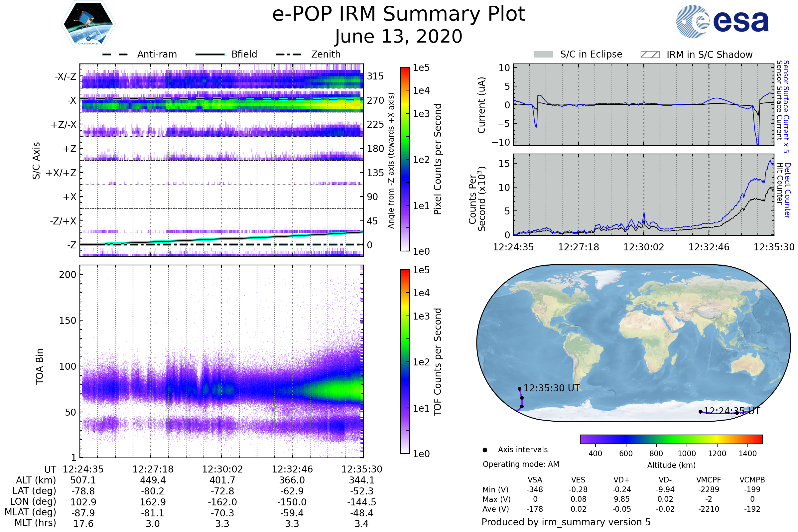
Task: Click the VMCPF voltage column header
Action: [x=709, y=480]
